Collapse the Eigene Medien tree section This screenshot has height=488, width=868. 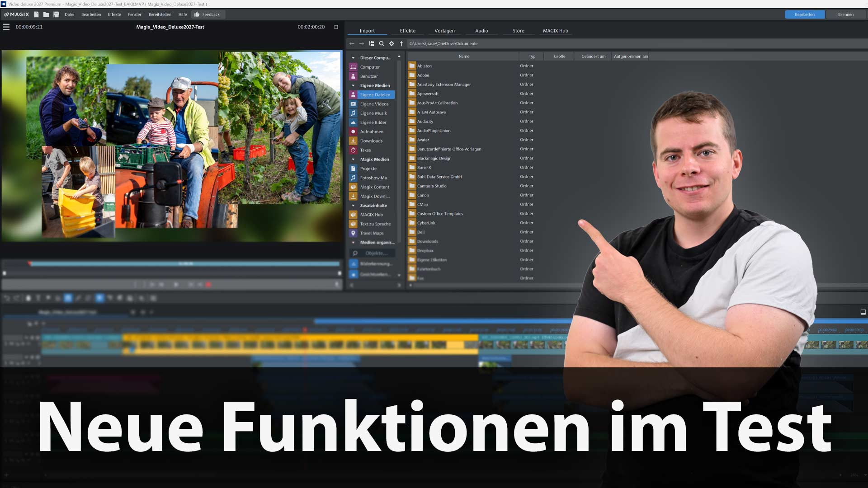(354, 85)
